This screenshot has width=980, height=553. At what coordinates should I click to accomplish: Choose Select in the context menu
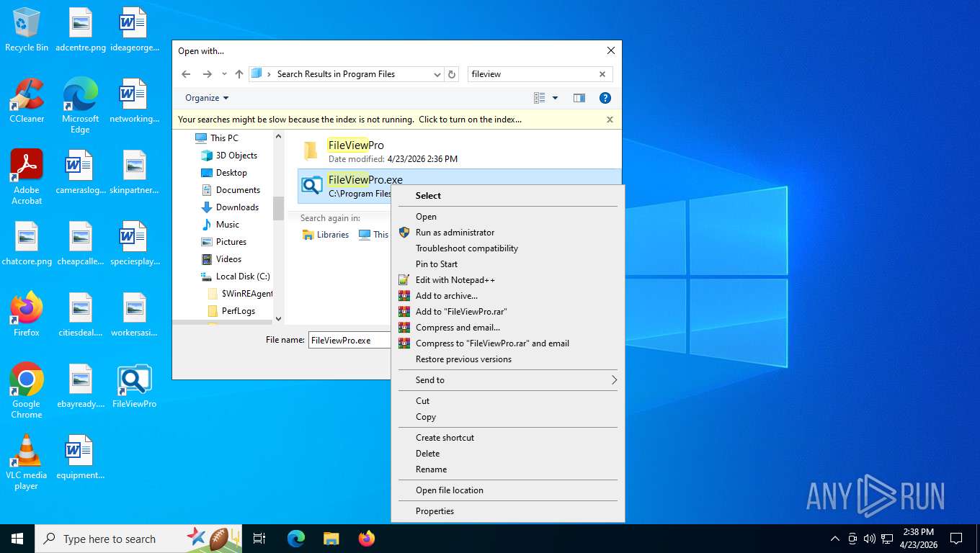(508, 196)
